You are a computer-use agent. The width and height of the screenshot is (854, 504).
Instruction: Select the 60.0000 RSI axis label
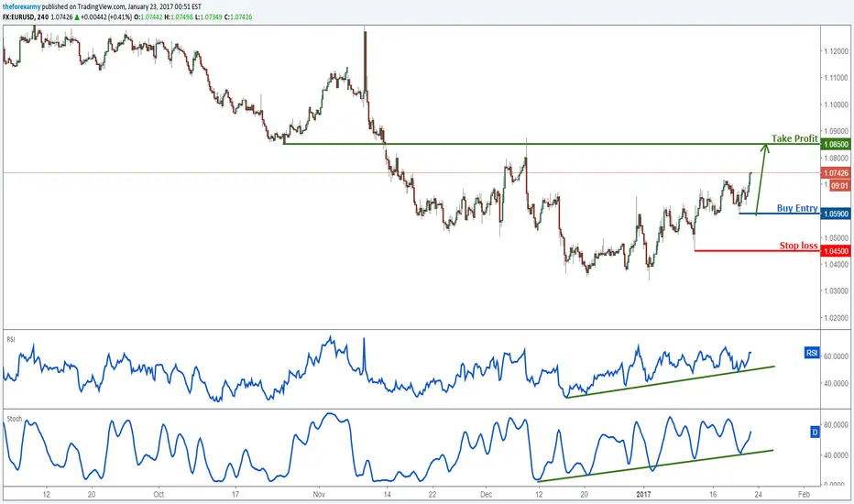click(836, 356)
